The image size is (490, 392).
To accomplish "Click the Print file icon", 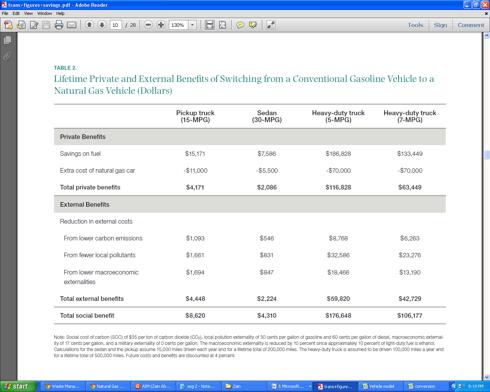I will coord(59,25).
